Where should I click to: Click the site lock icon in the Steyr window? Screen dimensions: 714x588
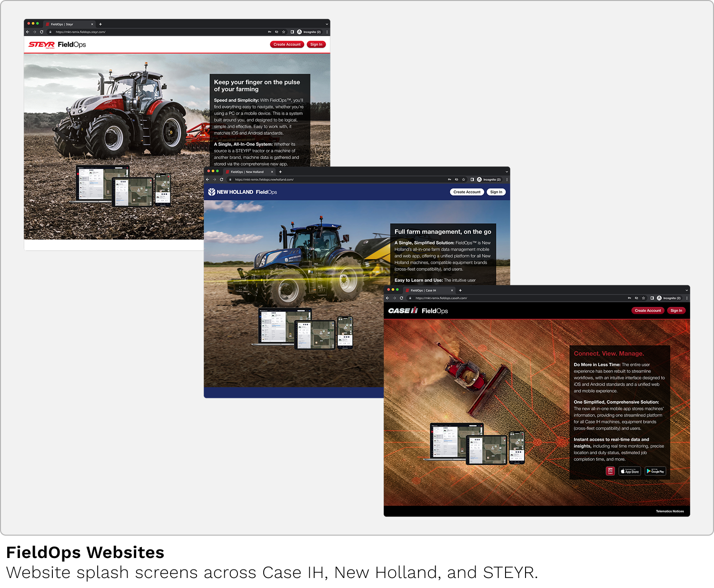[x=50, y=32]
